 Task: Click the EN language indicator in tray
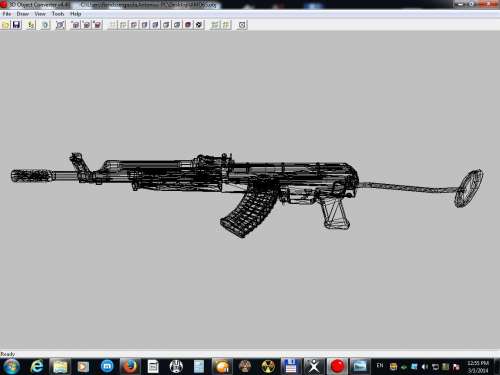coord(380,366)
